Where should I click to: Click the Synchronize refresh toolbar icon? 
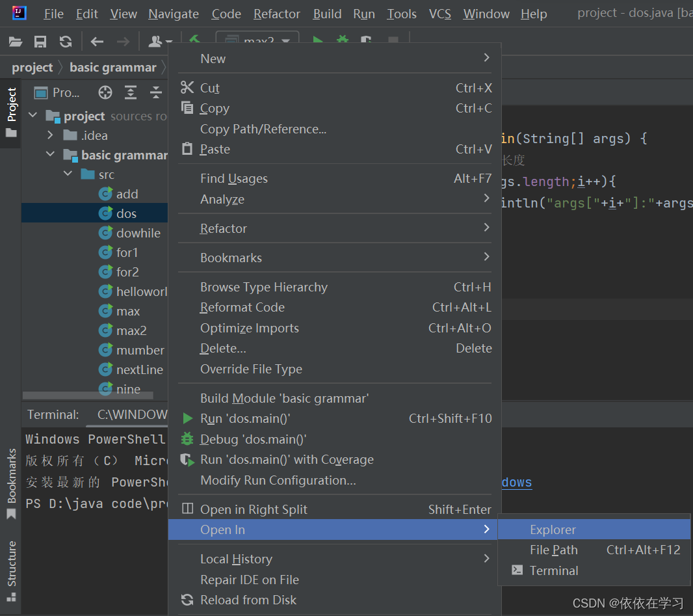pos(66,42)
